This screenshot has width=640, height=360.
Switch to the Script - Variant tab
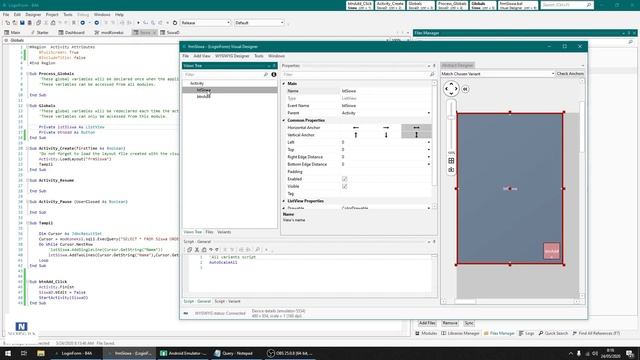[227, 302]
